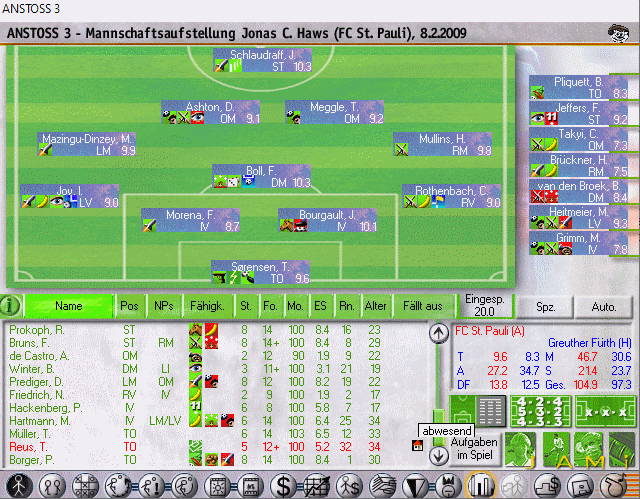Sort by the NPs column header

coord(164,306)
